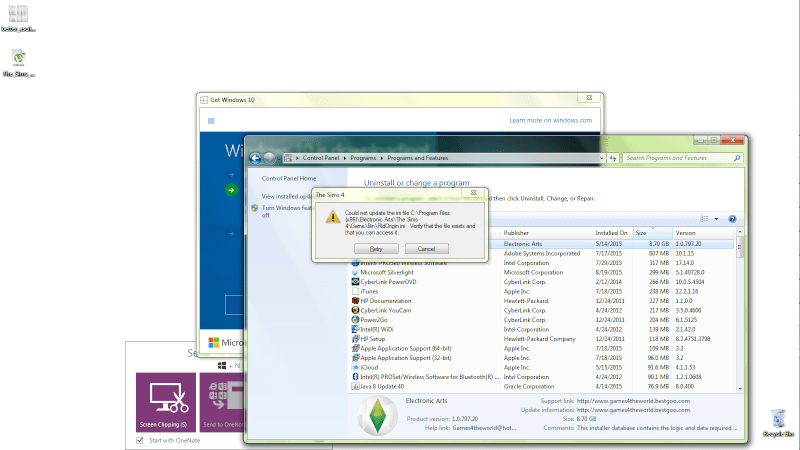Click the HP Setup icon
This screenshot has width=800, height=450.
tap(355, 339)
